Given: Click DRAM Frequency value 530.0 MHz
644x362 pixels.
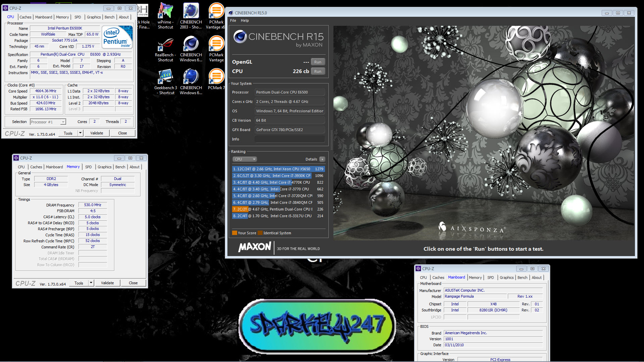Looking at the screenshot, I should point(93,205).
